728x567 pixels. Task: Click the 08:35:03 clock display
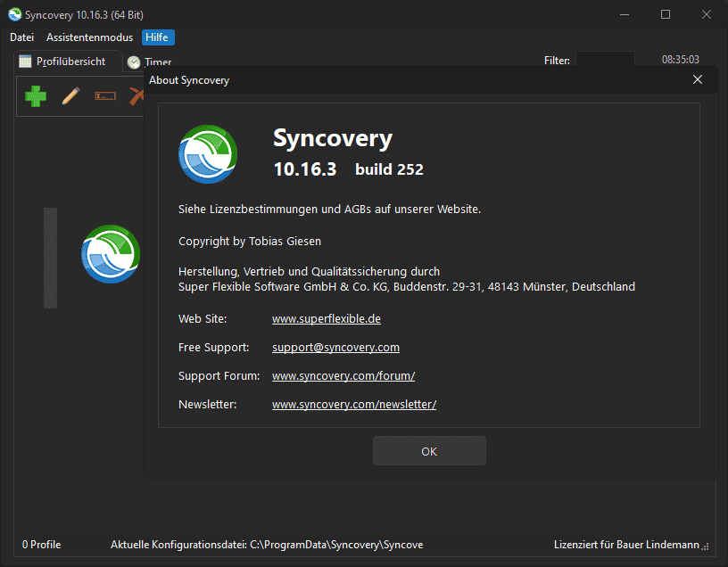(x=680, y=60)
